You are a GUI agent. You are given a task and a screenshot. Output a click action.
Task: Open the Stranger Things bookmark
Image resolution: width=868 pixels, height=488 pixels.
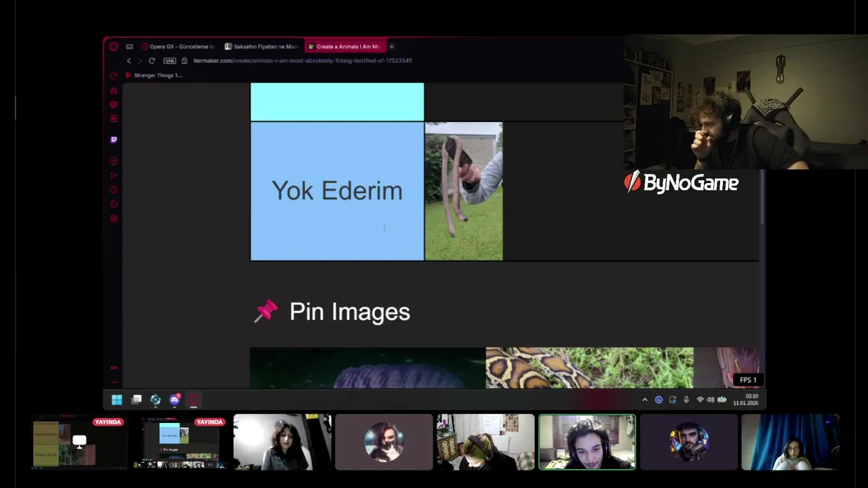pos(153,75)
